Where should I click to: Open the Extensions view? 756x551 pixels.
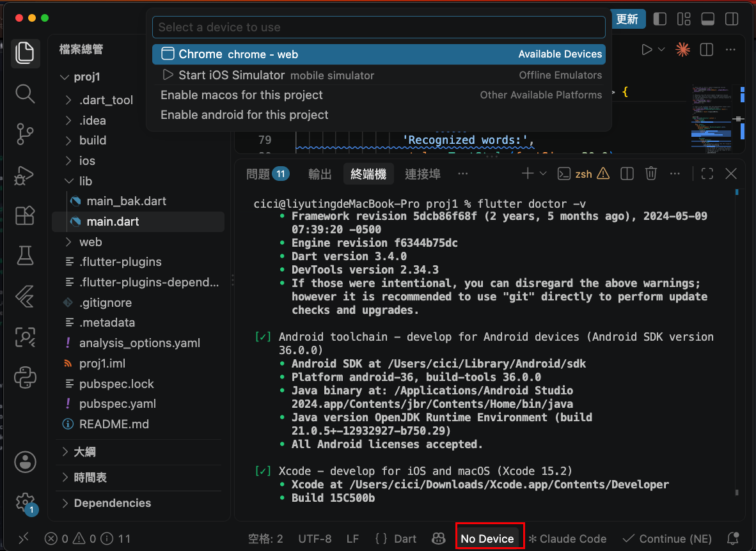point(24,215)
